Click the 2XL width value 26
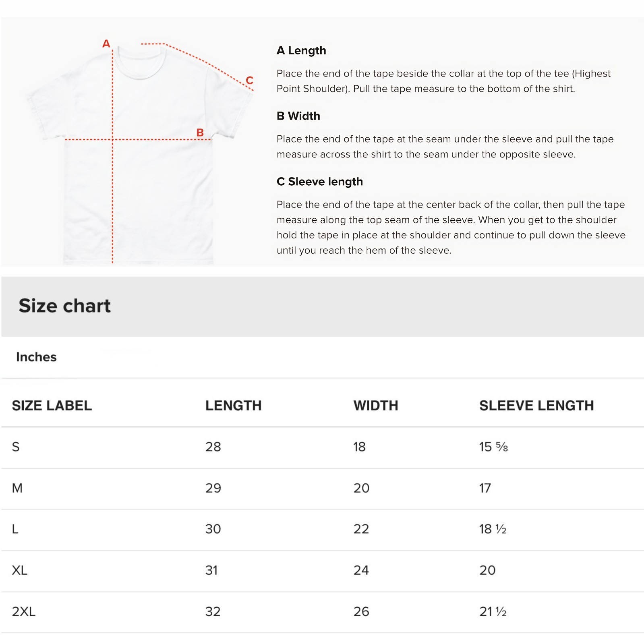This screenshot has height=644, width=644. tap(361, 612)
